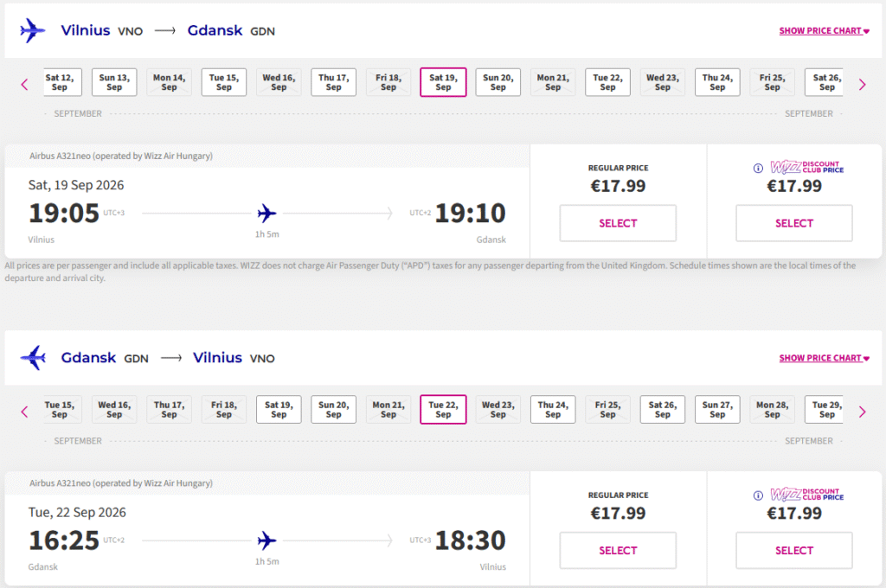Expand the outbound Show Price Chart
The height and width of the screenshot is (588, 886).
(x=824, y=31)
